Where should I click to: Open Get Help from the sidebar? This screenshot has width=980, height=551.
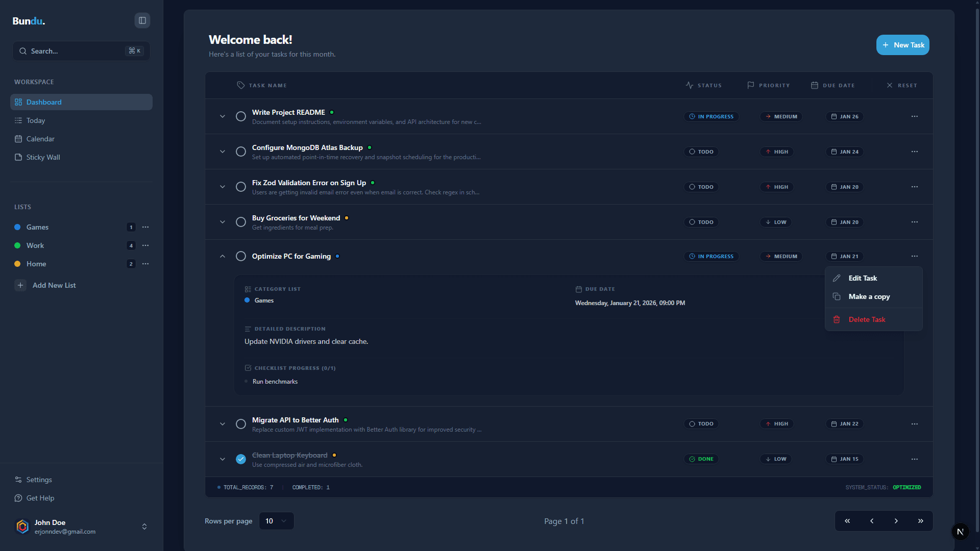coord(18,498)
